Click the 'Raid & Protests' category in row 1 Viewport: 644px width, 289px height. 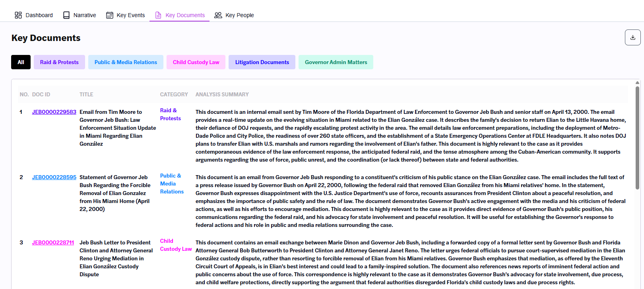coord(170,114)
